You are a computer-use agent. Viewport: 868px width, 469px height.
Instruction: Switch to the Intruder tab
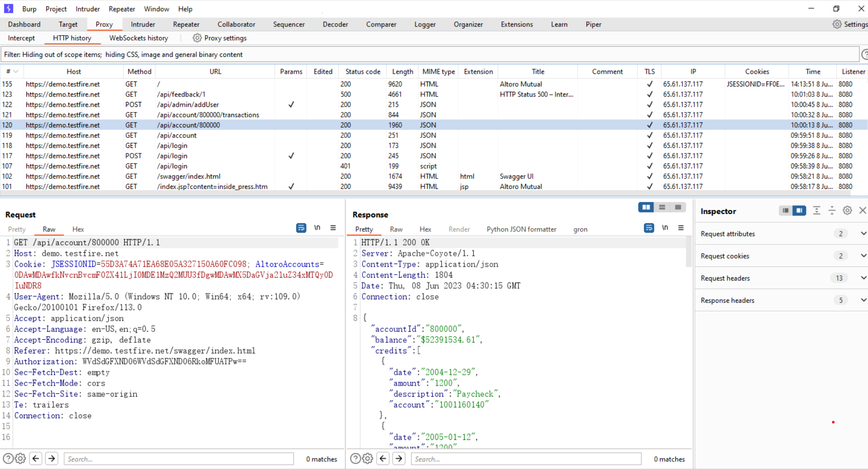(143, 24)
